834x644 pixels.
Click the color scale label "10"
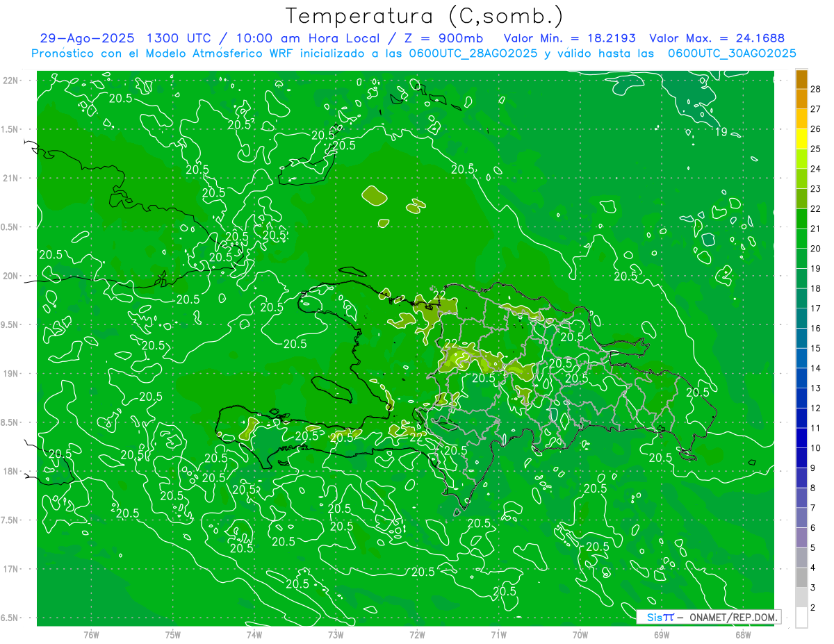[816, 448]
